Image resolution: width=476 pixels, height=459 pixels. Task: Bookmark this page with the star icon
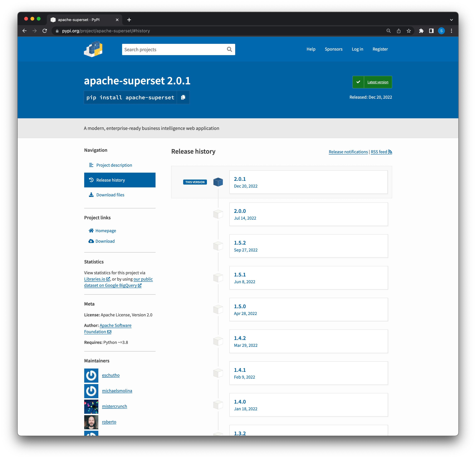pyautogui.click(x=409, y=31)
